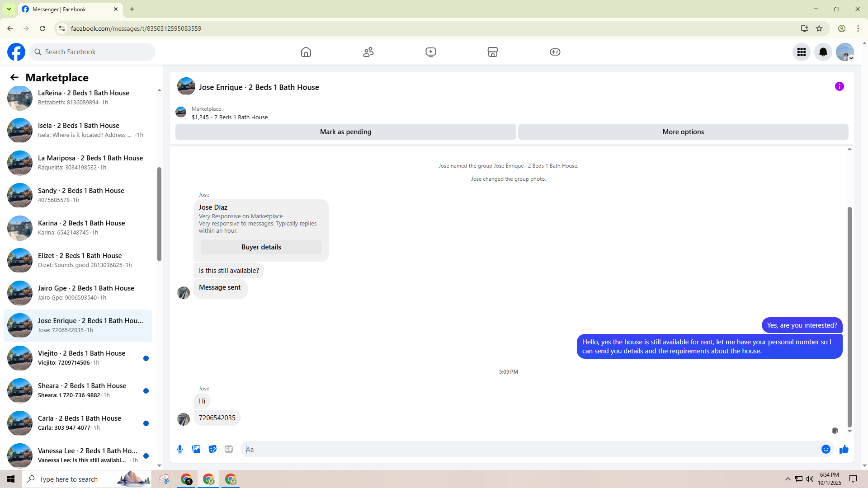Focus the Search Facebook box
The height and width of the screenshot is (488, 868).
point(93,52)
